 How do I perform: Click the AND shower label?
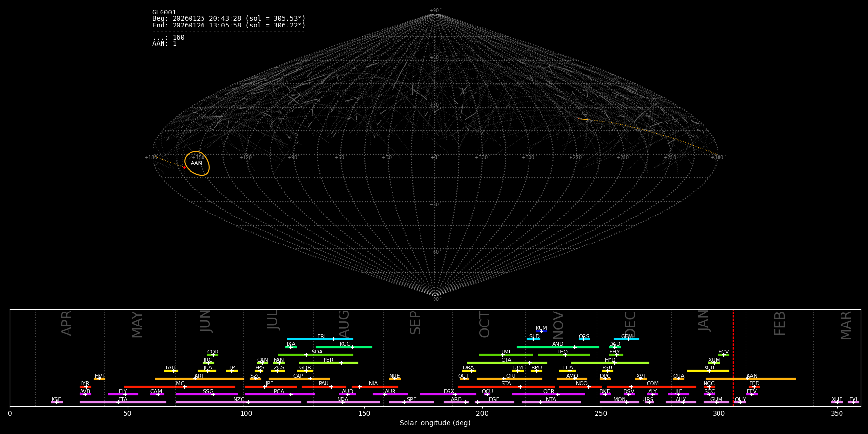pos(557,344)
